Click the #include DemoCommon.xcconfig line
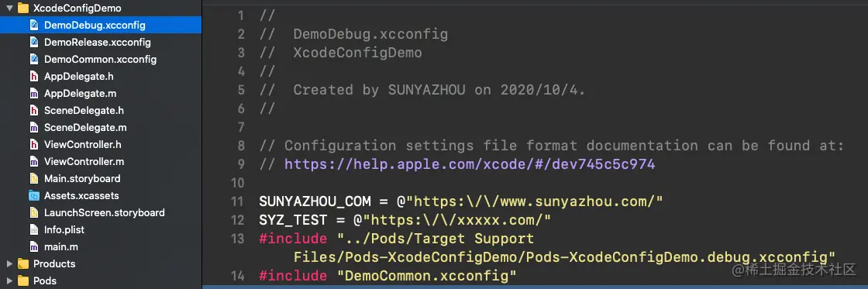868x289 pixels. click(387, 275)
